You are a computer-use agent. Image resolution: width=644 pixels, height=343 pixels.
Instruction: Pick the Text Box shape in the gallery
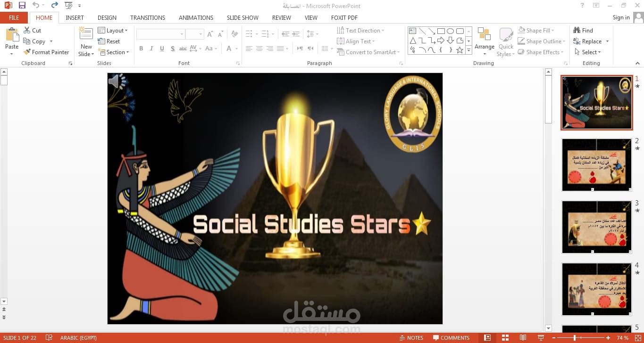pos(412,31)
